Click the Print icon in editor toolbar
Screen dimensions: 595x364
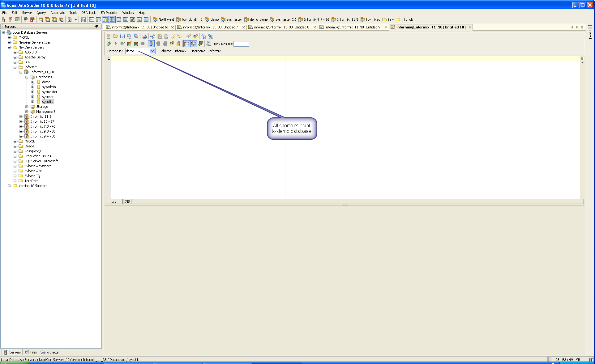(x=144, y=36)
